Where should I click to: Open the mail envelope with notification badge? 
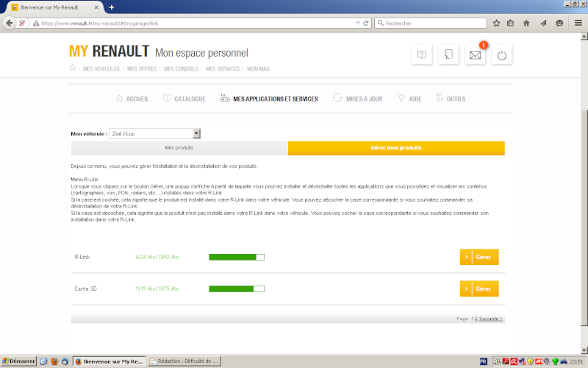[475, 54]
